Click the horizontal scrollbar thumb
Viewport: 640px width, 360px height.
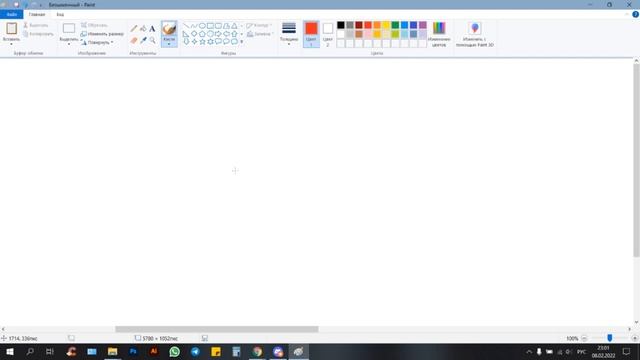point(217,329)
